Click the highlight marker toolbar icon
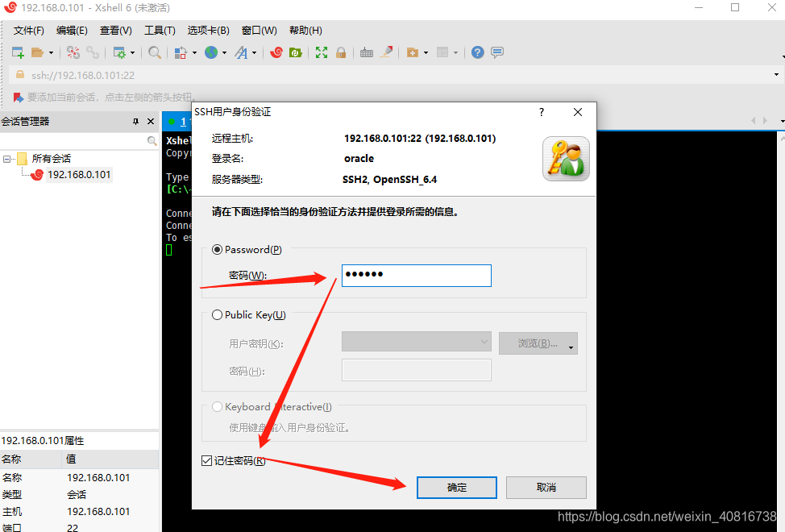Image resolution: width=785 pixels, height=532 pixels. (387, 52)
